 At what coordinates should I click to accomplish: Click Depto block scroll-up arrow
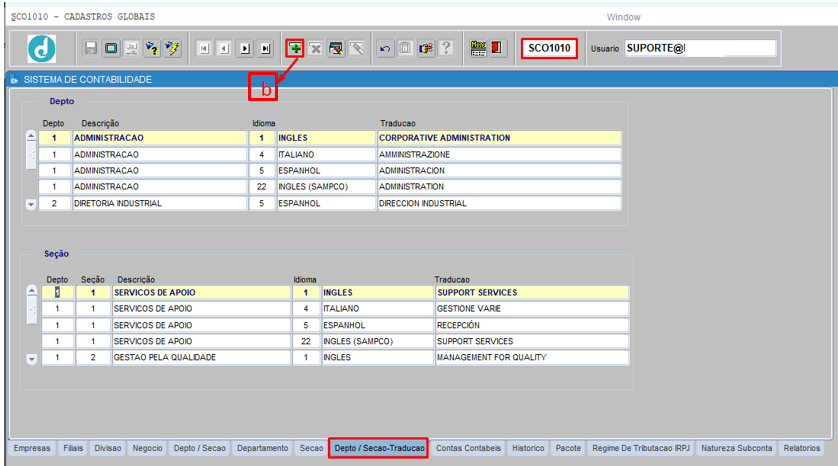pyautogui.click(x=31, y=136)
